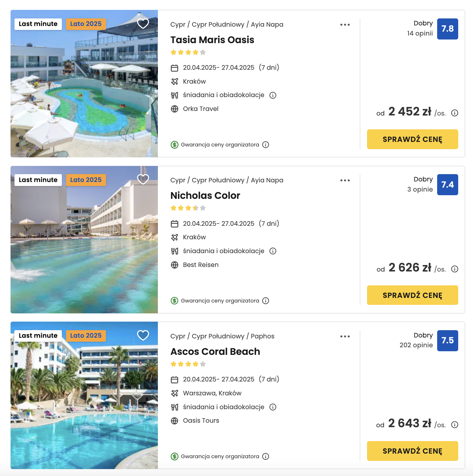Click the Lato 2025 tag on Tasia Maris photo
The width and height of the screenshot is (473, 476).
(x=86, y=24)
